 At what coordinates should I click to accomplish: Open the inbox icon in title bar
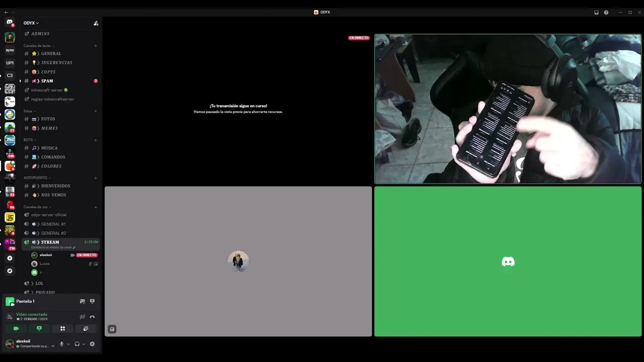click(596, 12)
